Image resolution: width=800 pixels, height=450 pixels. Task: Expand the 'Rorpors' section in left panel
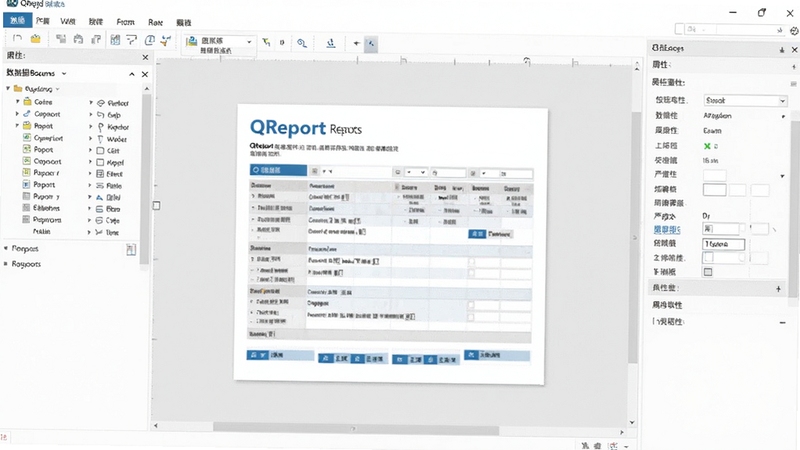pyautogui.click(x=6, y=248)
